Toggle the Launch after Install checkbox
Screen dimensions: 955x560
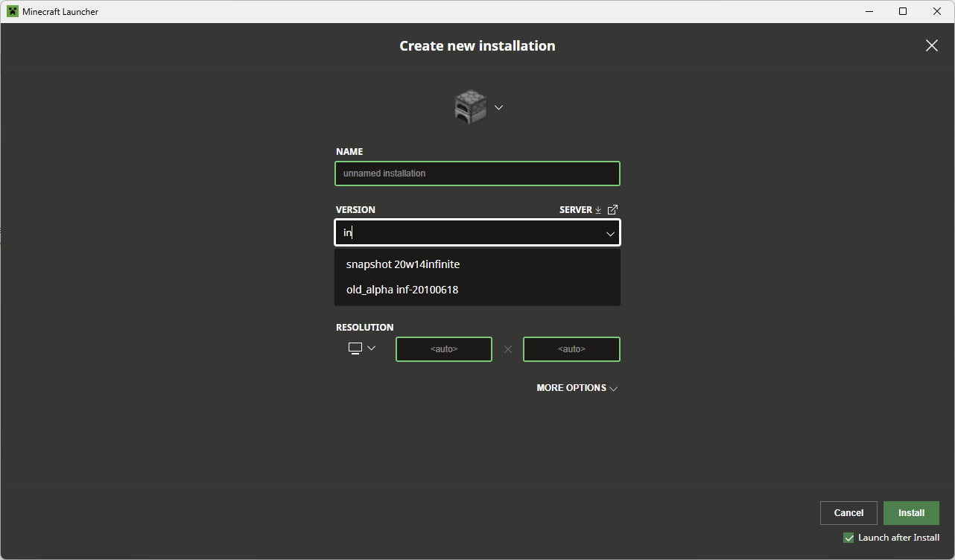[848, 538]
